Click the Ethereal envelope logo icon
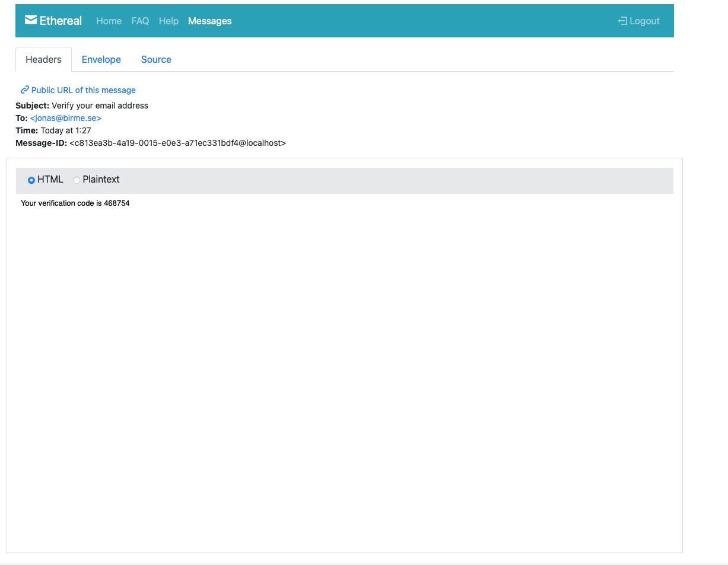Image resolution: width=728 pixels, height=565 pixels. pos(31,20)
